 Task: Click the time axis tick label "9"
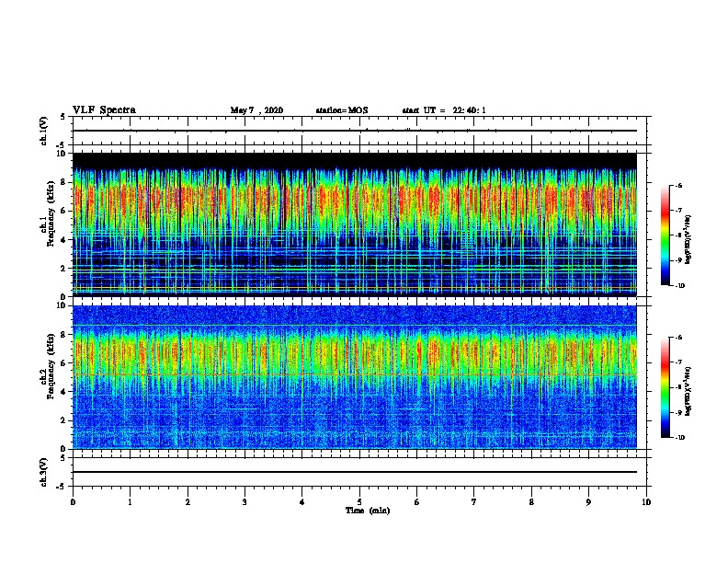pos(588,502)
